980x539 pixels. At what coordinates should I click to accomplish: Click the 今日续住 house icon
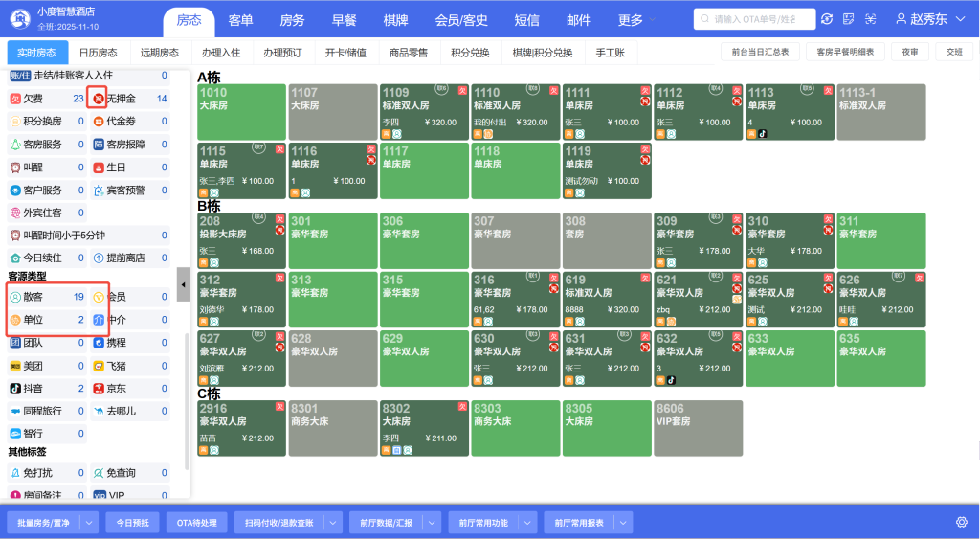tap(15, 258)
